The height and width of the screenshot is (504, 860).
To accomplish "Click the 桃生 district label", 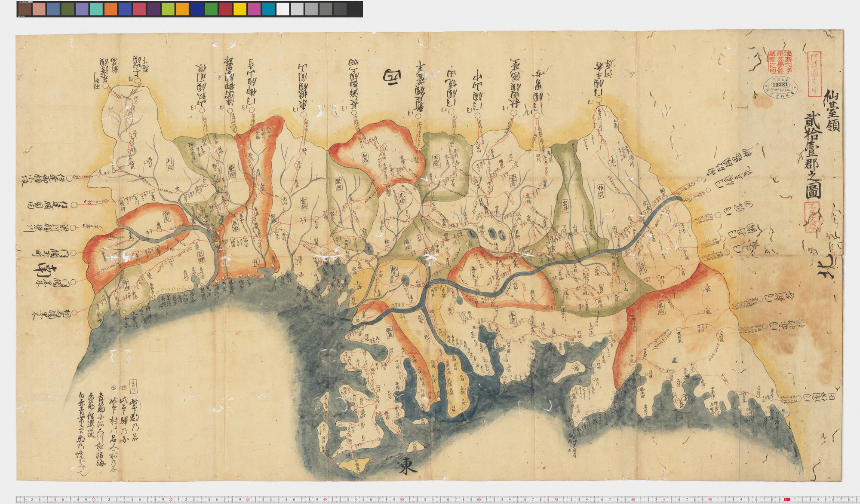I will 395,271.
